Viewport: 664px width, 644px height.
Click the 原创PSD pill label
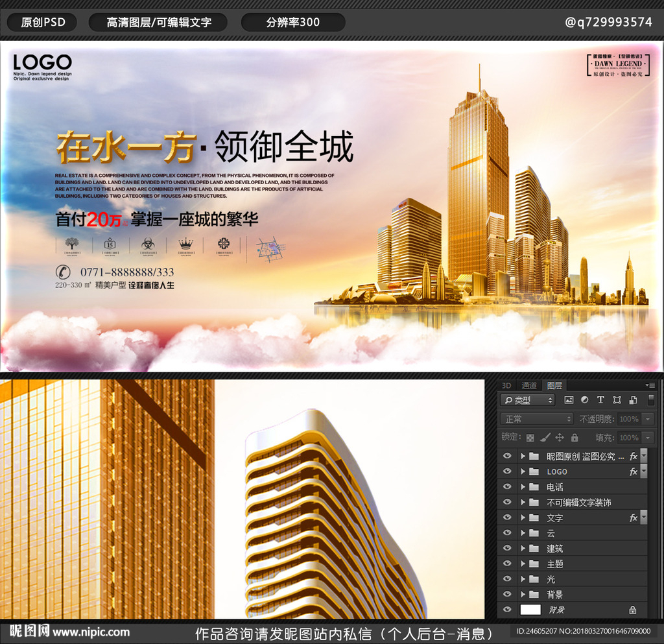point(43,22)
